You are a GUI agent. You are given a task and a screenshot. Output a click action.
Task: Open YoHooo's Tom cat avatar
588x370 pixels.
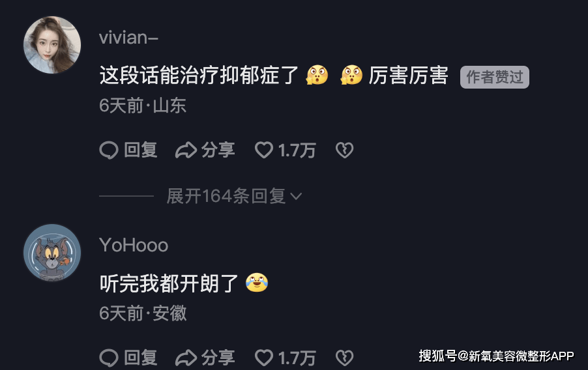point(52,253)
